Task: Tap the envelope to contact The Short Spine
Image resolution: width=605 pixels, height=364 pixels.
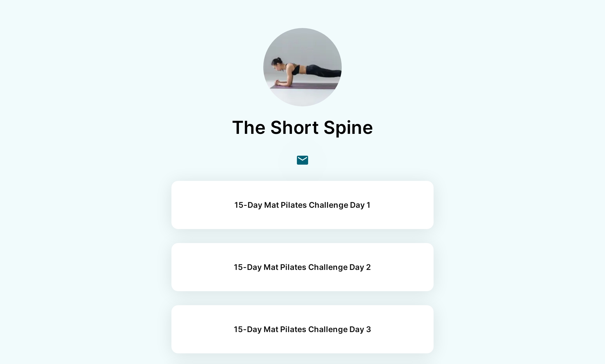Action: 302,160
